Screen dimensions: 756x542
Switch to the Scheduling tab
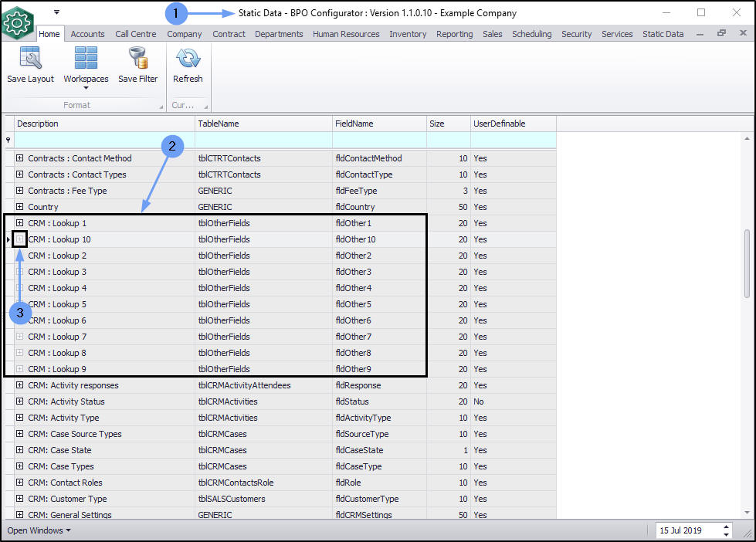pos(531,34)
